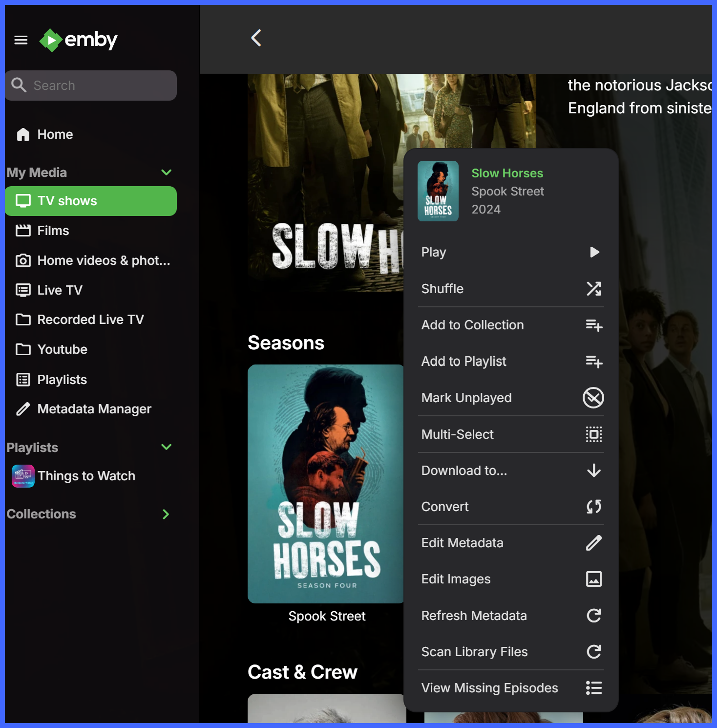717x728 pixels.
Task: Click the Playlists list icon
Action: click(x=23, y=380)
